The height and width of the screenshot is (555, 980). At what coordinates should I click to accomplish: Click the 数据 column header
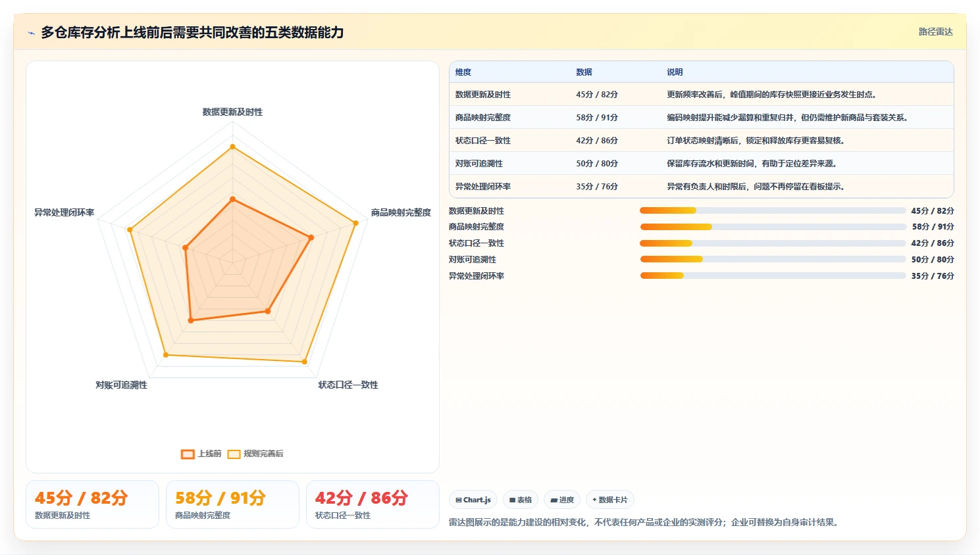click(584, 72)
